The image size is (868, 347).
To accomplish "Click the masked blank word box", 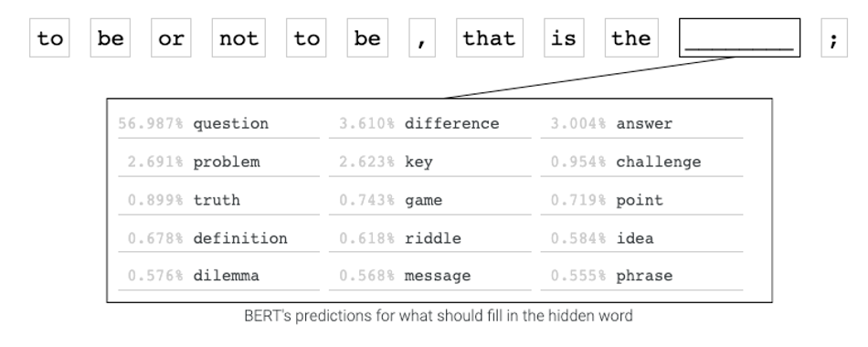I will point(739,37).
